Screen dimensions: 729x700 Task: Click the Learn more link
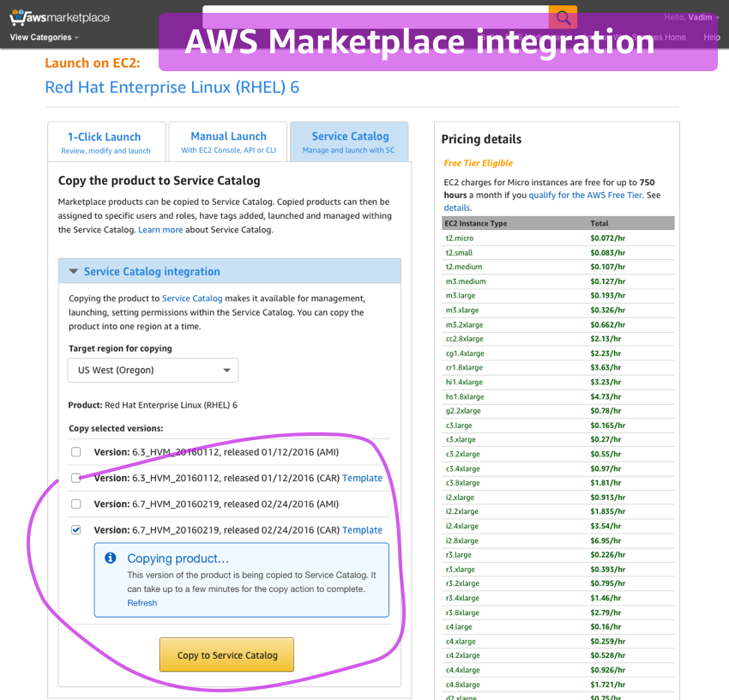pos(160,230)
